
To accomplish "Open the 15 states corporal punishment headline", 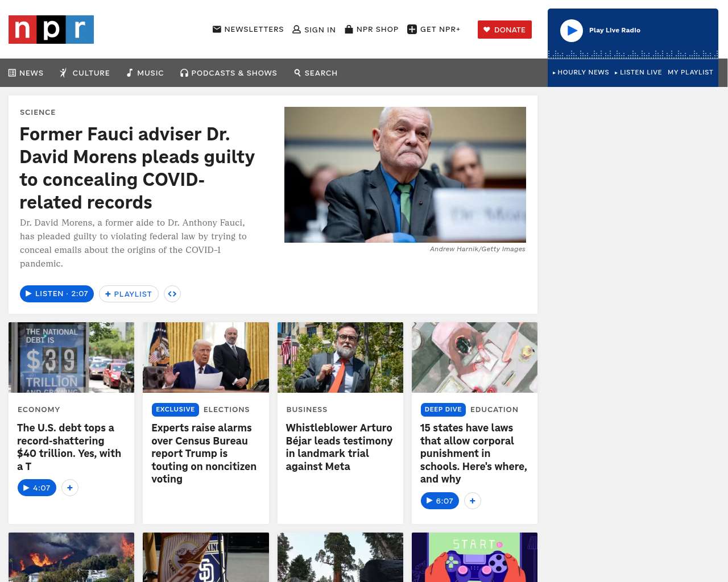I will [x=474, y=453].
